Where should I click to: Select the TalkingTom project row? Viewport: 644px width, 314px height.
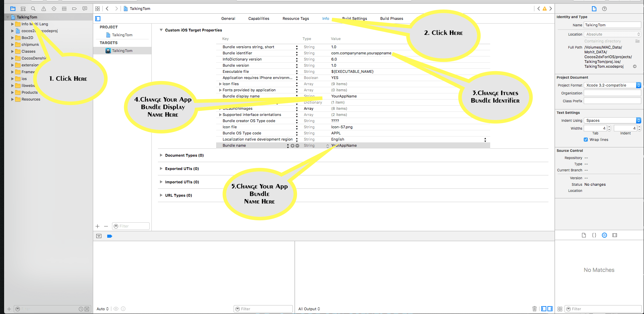tap(122, 35)
